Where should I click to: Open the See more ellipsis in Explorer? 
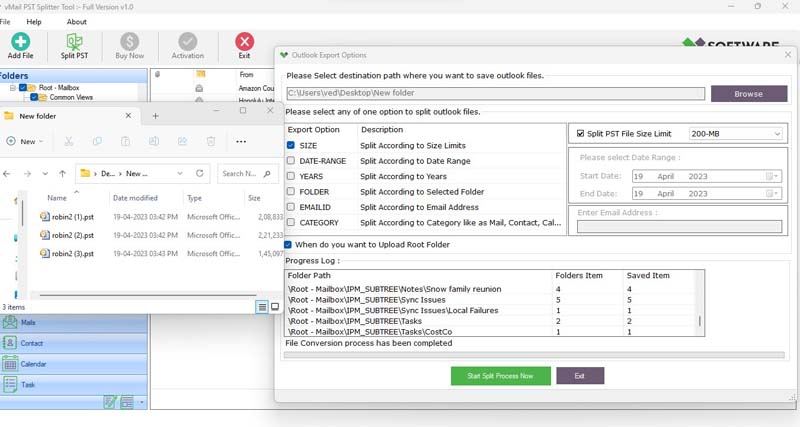[241, 141]
